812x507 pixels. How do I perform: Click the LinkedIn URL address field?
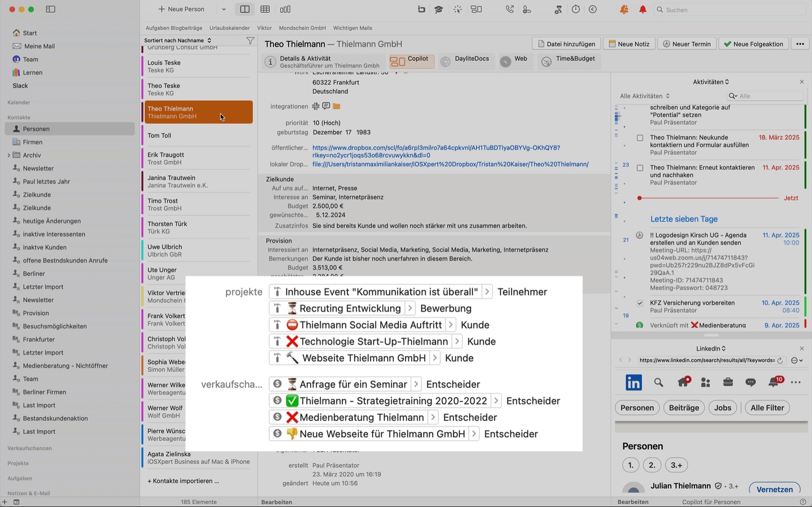pyautogui.click(x=707, y=361)
